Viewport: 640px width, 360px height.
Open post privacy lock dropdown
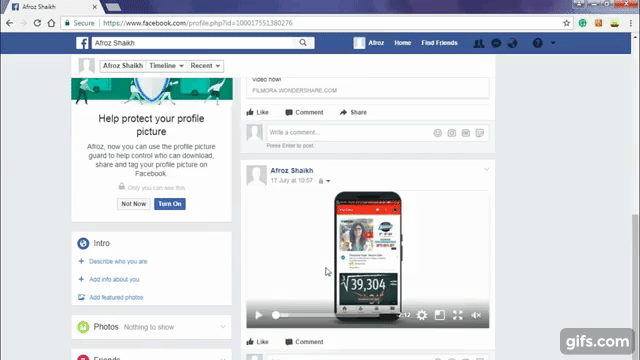(324, 181)
